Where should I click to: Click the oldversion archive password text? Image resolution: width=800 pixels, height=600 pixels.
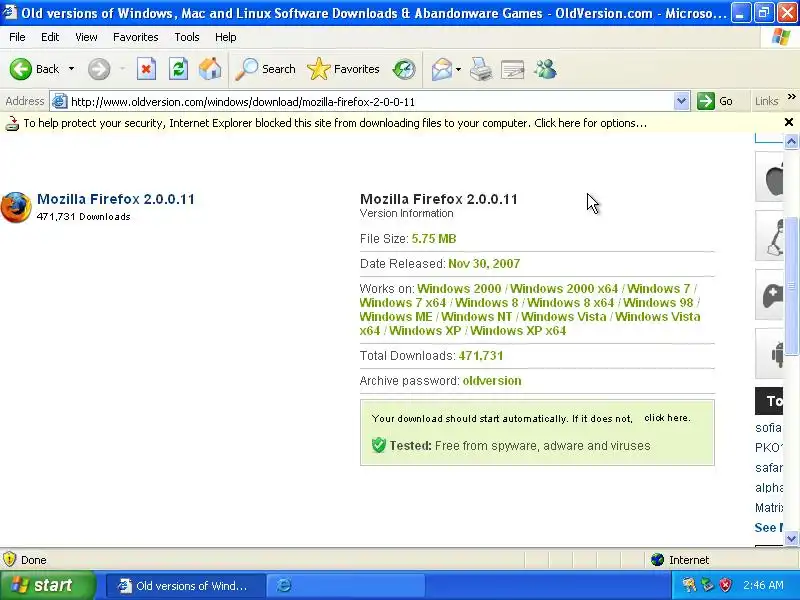492,381
